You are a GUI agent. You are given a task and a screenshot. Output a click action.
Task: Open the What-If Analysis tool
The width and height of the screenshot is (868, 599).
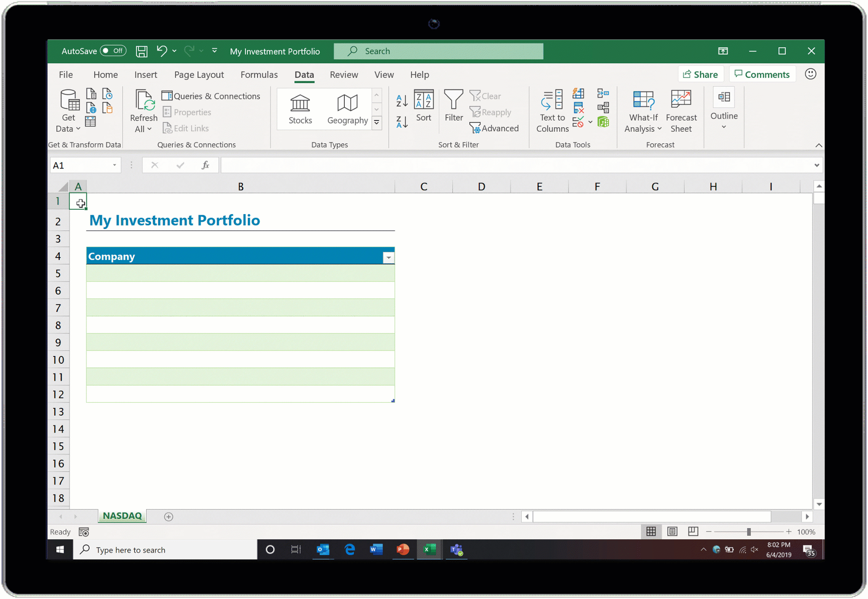tap(642, 110)
